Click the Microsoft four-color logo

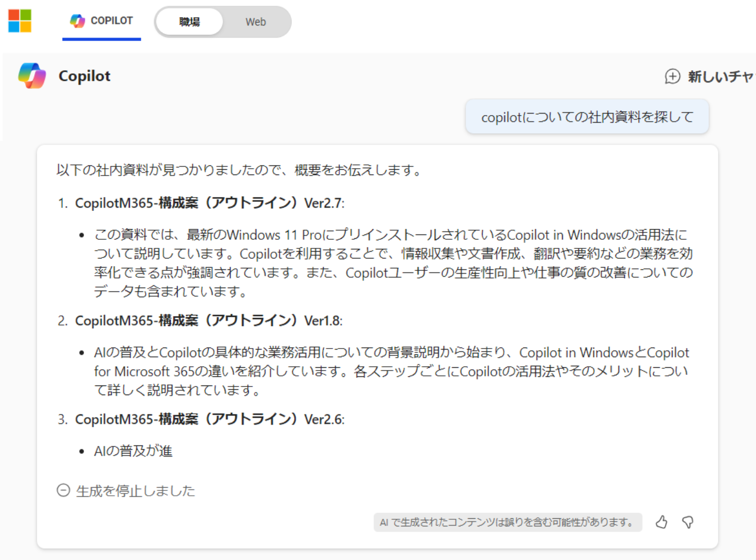(20, 21)
